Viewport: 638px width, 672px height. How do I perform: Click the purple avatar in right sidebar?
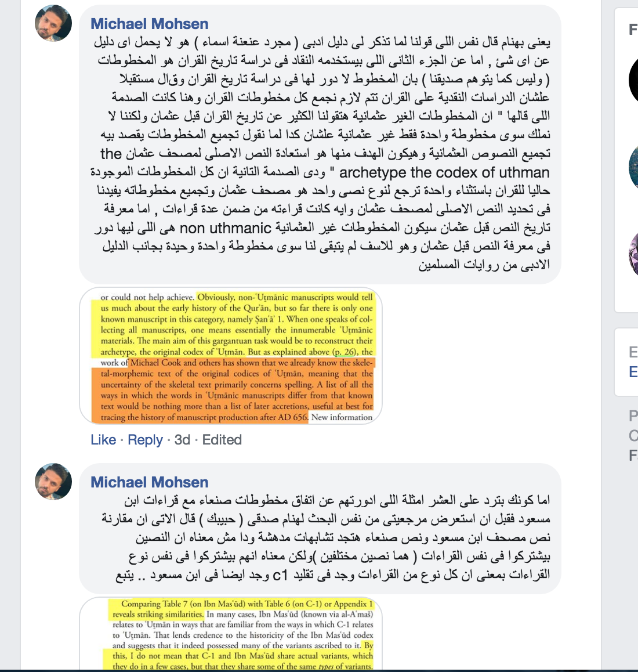tap(633, 255)
